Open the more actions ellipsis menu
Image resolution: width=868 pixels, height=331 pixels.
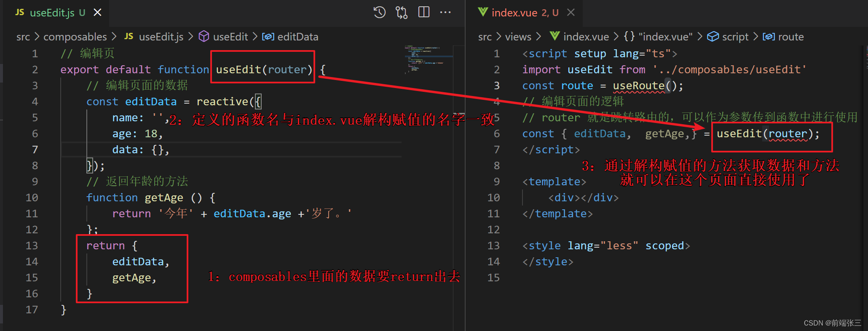tap(445, 12)
